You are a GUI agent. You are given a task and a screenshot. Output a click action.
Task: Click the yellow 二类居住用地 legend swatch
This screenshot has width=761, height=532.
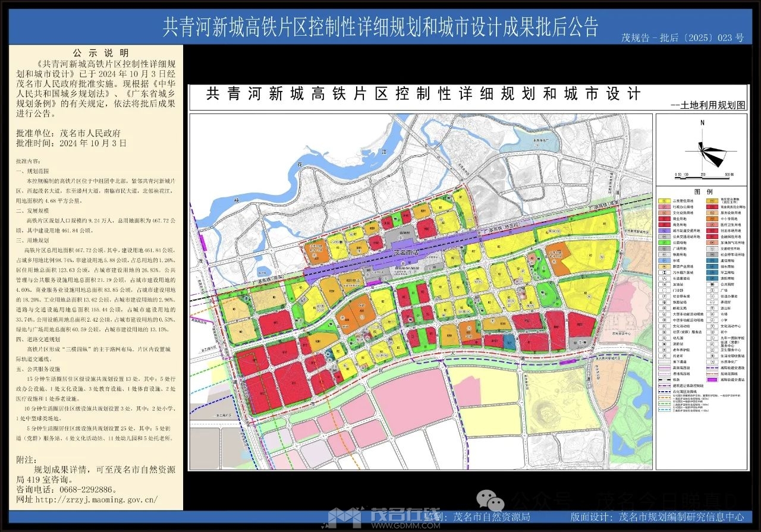[663, 202]
